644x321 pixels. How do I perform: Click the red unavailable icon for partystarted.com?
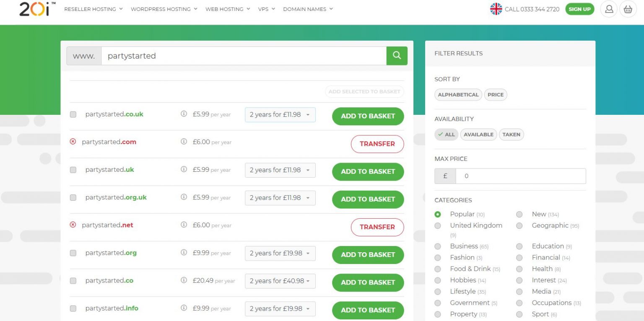(73, 142)
